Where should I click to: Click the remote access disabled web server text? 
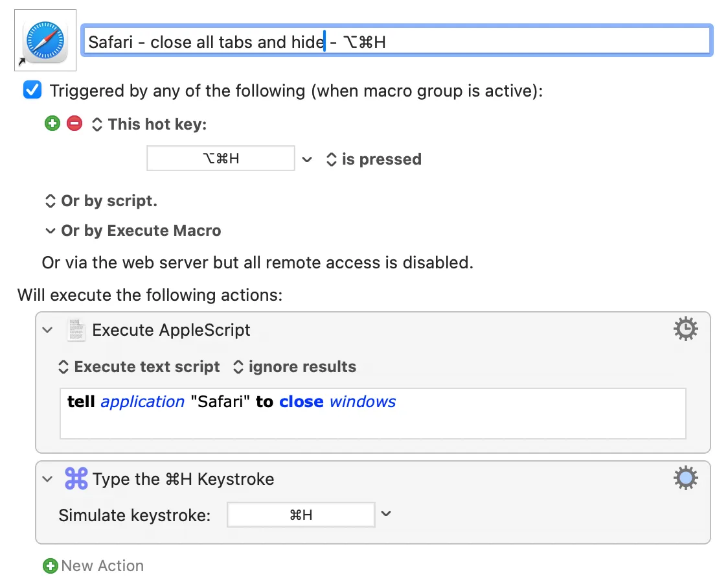pos(258,263)
